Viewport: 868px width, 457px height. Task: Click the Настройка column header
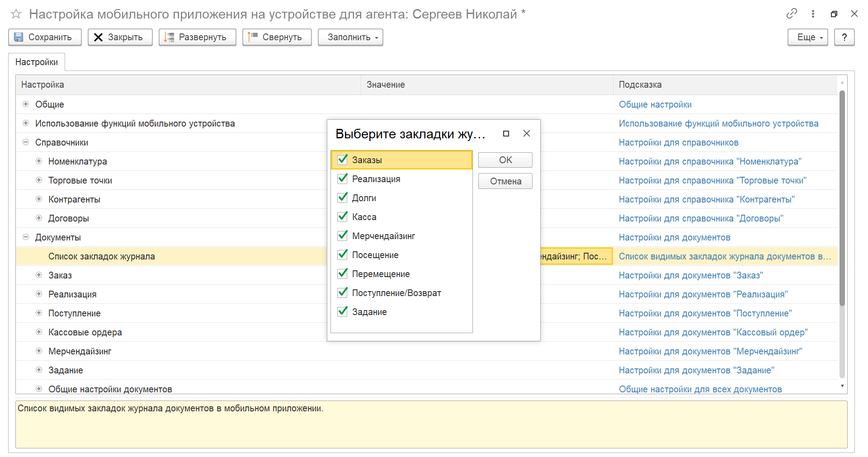coord(188,85)
